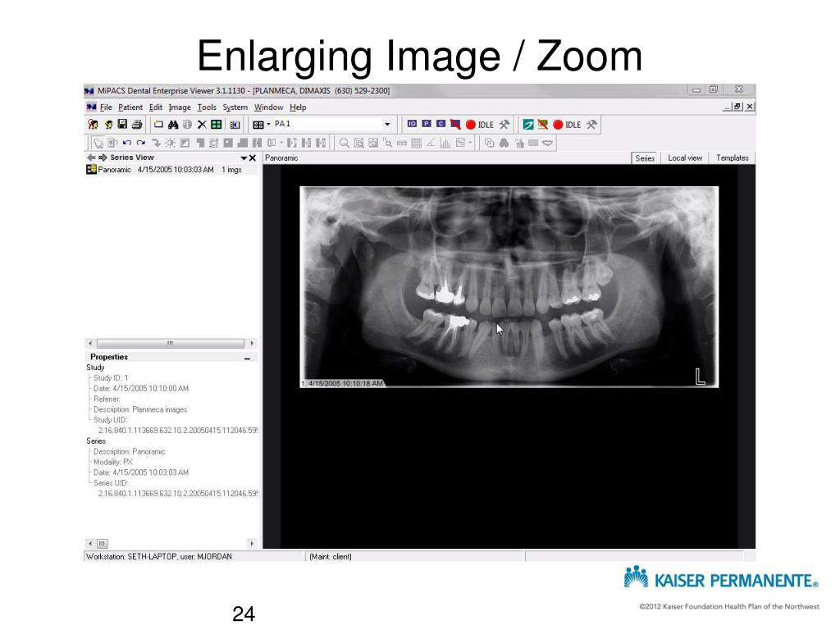Image resolution: width=840 pixels, height=630 pixels.
Task: Click the redo arrow icon
Action: [141, 143]
